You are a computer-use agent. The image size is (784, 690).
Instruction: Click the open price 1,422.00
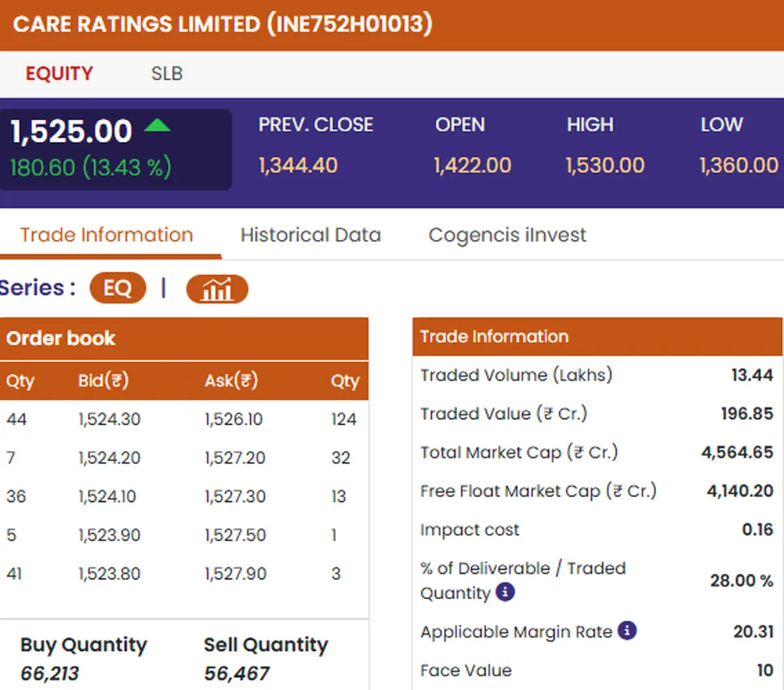point(472,165)
